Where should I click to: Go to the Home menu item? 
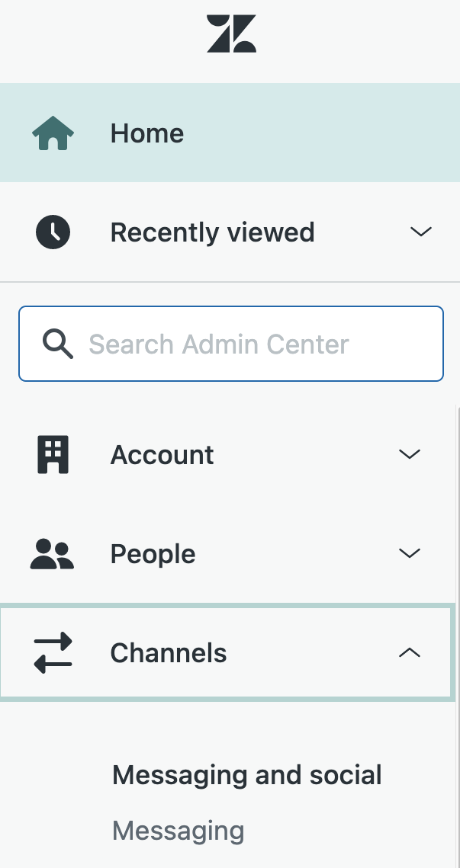[147, 133]
